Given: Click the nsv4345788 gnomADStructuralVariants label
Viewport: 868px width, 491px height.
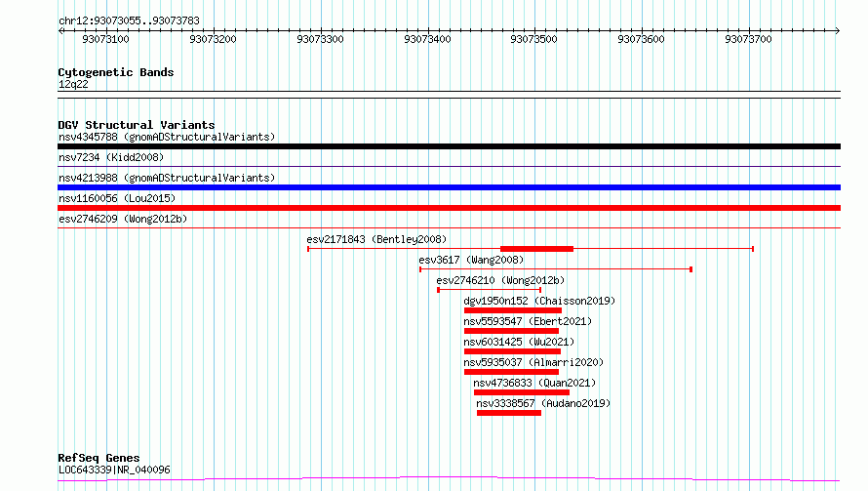Looking at the screenshot, I should pos(167,137).
